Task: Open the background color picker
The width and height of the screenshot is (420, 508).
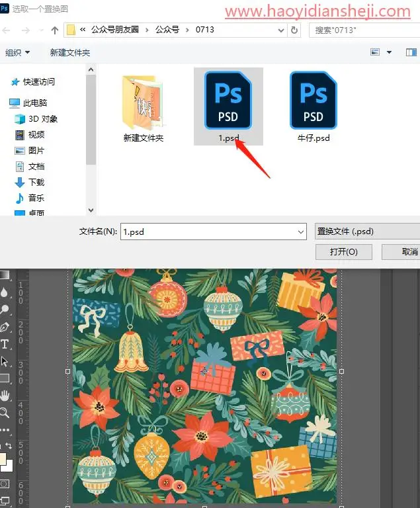Action: tap(9, 466)
